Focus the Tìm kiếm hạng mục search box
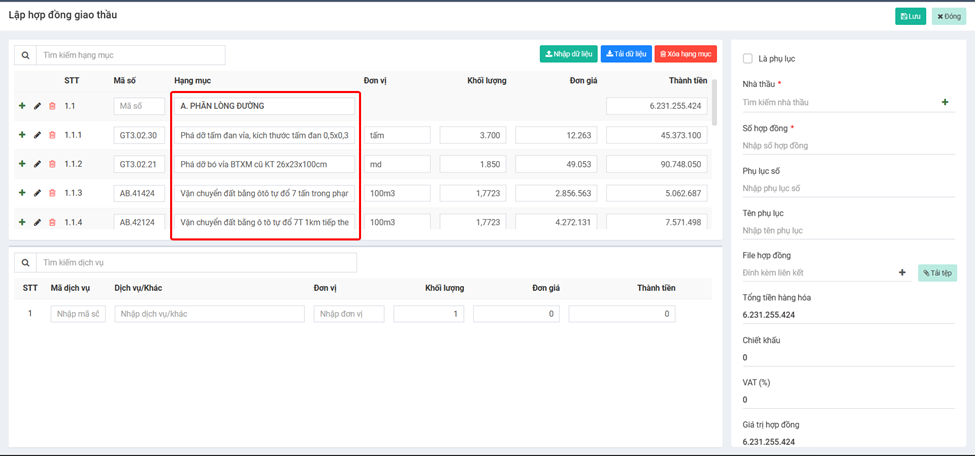 coord(130,55)
